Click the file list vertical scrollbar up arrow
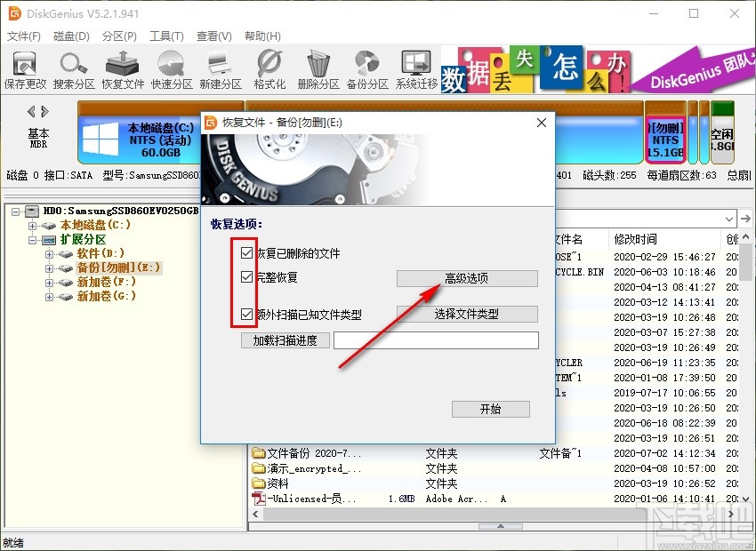The image size is (756, 551). tap(746, 237)
